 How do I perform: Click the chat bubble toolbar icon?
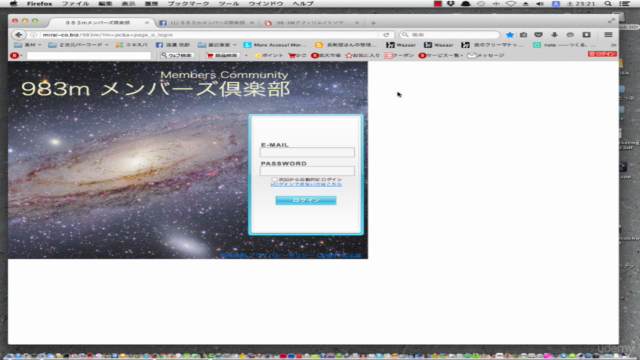tap(570, 35)
